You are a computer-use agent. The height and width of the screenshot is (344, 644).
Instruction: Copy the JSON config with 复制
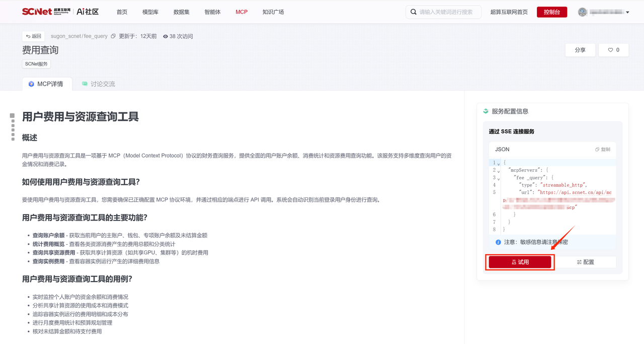pyautogui.click(x=602, y=150)
